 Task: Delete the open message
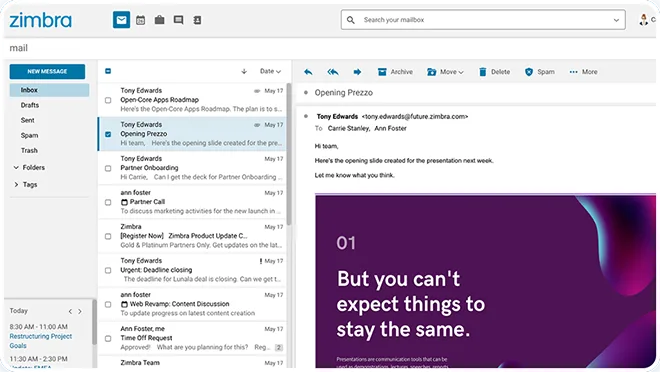point(495,72)
